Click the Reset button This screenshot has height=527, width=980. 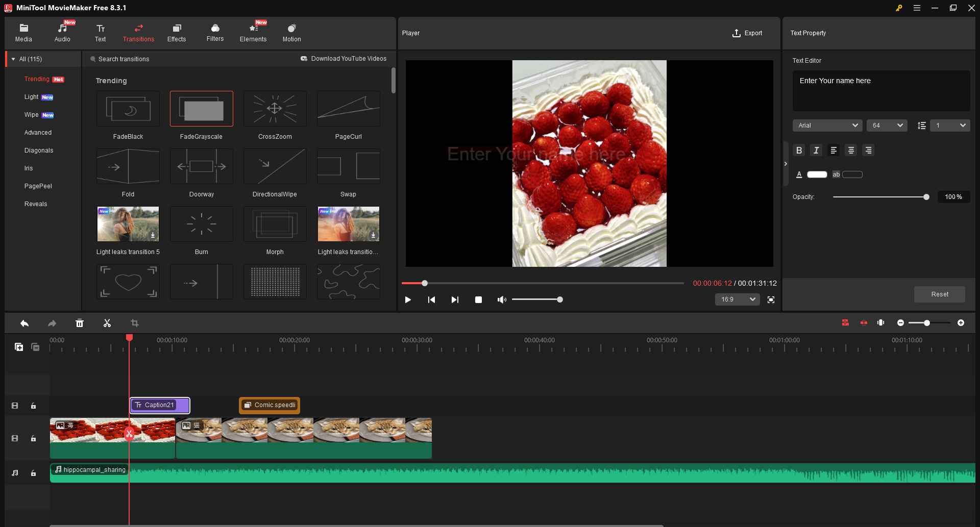pos(939,294)
